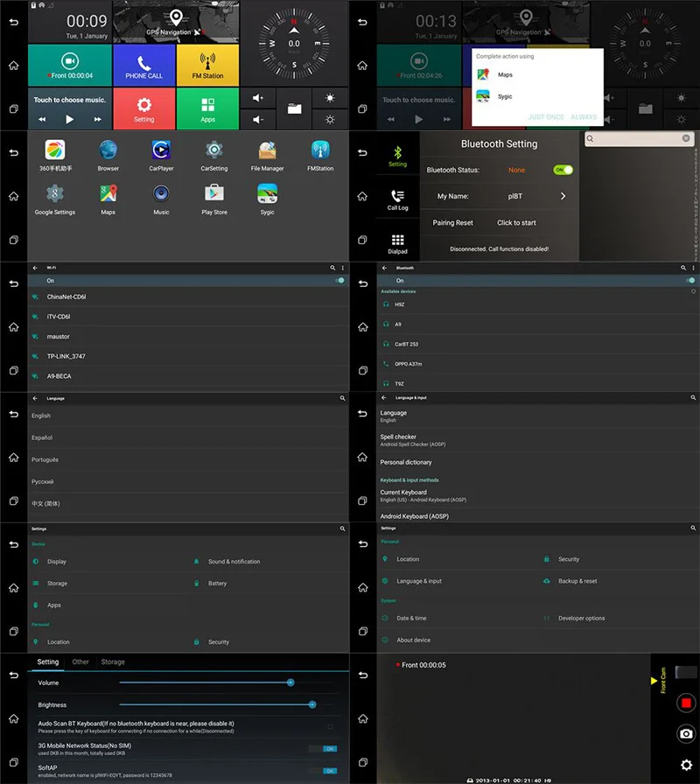Screen dimensions: 700x784
Task: Click the Bluetooth contact search field
Action: (638, 139)
